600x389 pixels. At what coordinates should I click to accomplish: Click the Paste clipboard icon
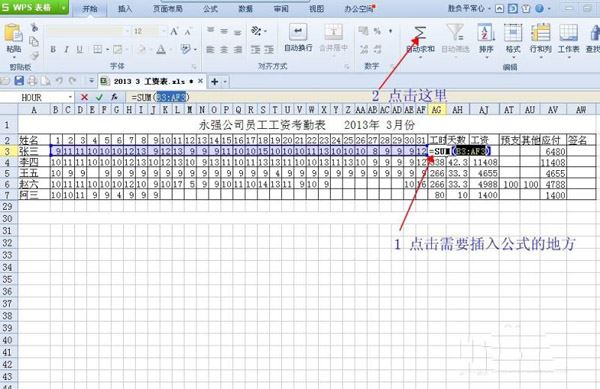[x=13, y=33]
